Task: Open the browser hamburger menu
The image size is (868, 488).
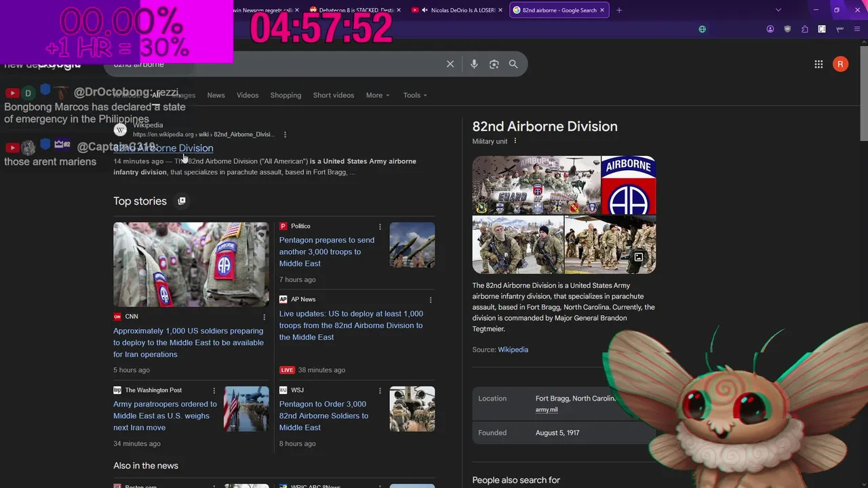Action: [x=857, y=29]
